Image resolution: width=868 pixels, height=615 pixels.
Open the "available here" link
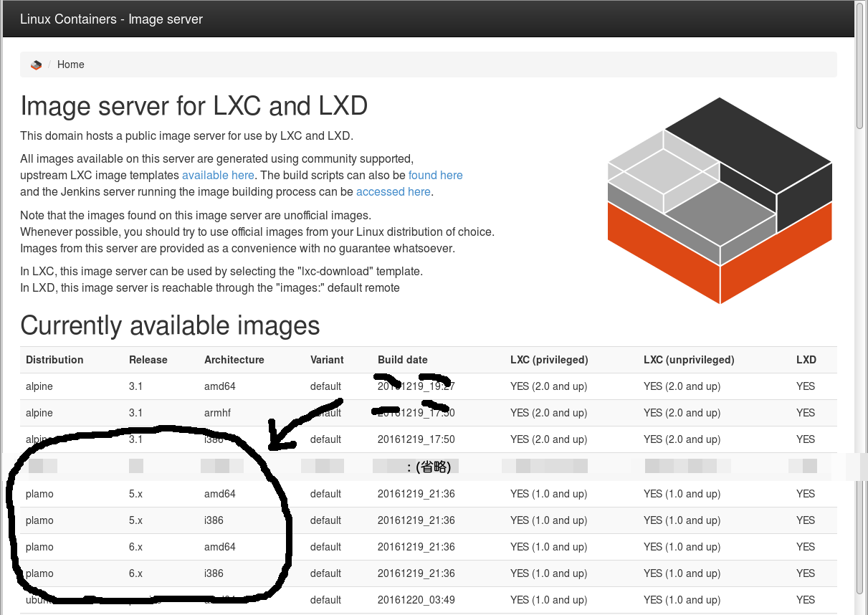click(x=218, y=175)
